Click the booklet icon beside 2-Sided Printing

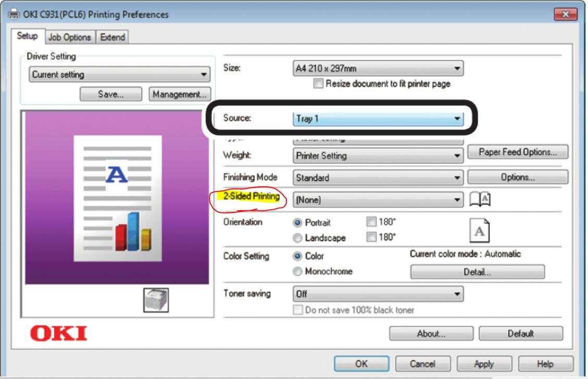pos(480,199)
